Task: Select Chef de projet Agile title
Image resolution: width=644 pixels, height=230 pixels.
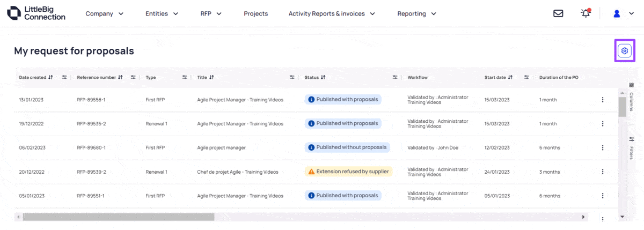Action: (238, 172)
